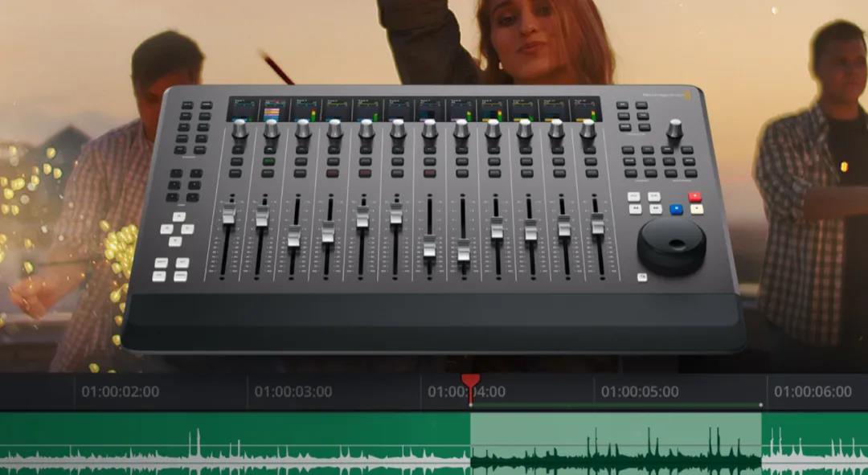This screenshot has height=475, width=868.
Task: Click the first channel's rotary knob
Action: 240,129
